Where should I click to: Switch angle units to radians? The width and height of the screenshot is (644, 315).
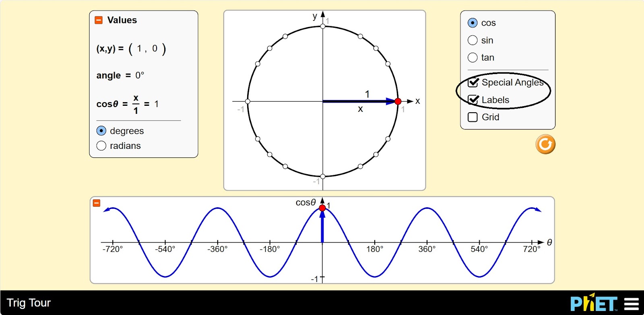tap(101, 146)
